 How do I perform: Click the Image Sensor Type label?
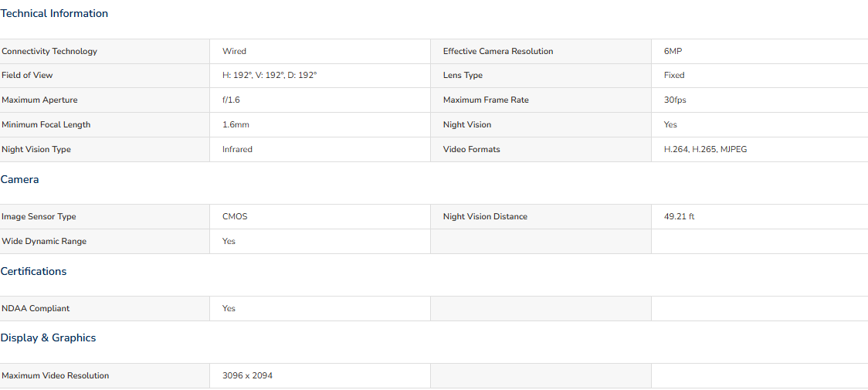39,216
